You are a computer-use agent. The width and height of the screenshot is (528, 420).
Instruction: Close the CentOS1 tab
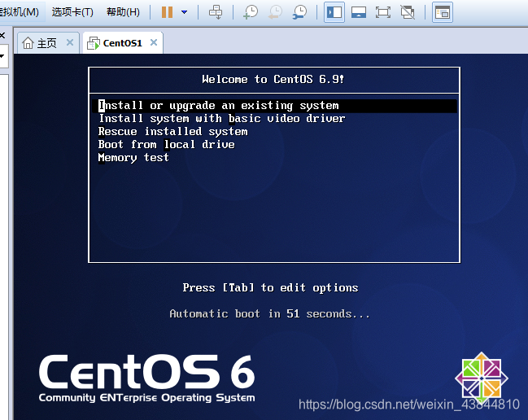pos(154,42)
